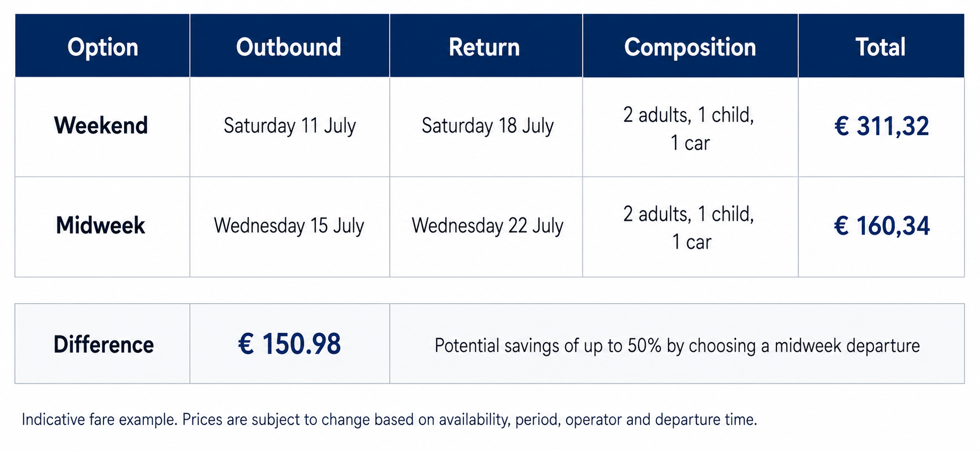Click the Wednesday 15 July outbound cell

(x=289, y=226)
